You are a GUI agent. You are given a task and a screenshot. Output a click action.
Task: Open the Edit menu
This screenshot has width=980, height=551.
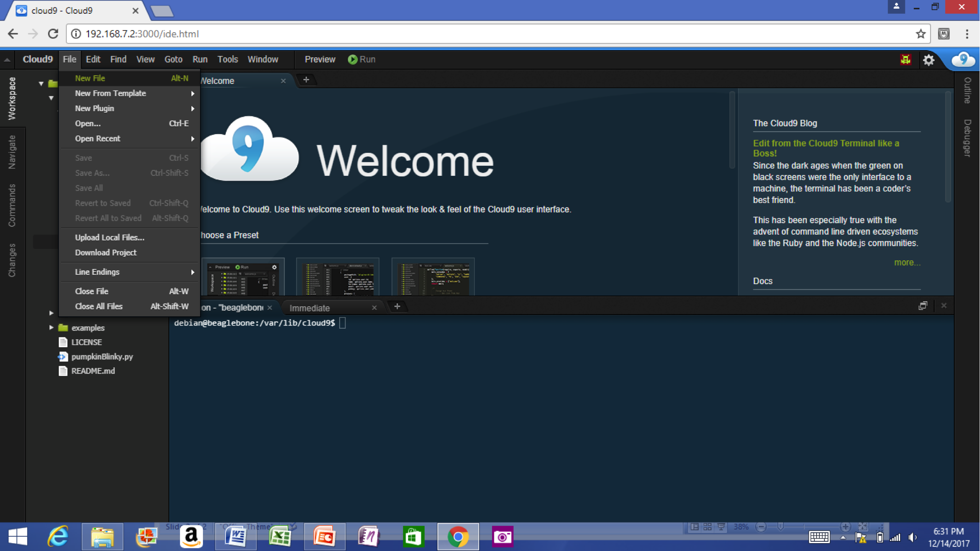93,59
